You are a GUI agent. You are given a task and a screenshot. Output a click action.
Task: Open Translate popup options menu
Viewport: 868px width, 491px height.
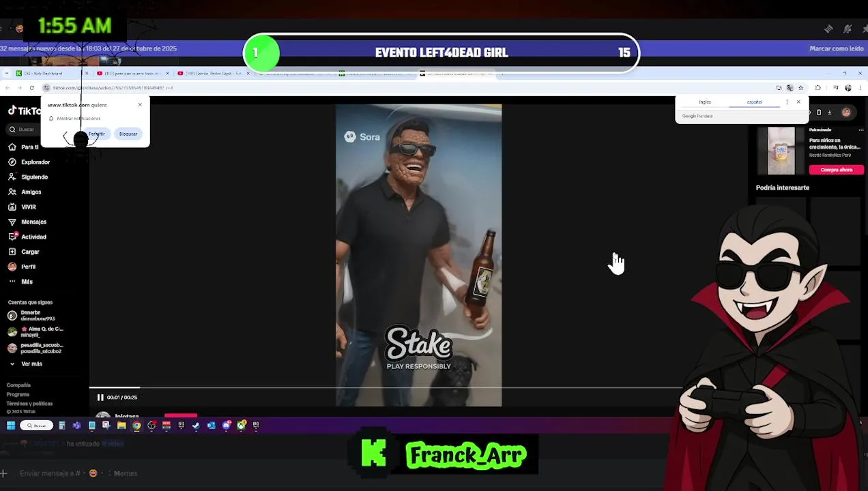(x=787, y=102)
